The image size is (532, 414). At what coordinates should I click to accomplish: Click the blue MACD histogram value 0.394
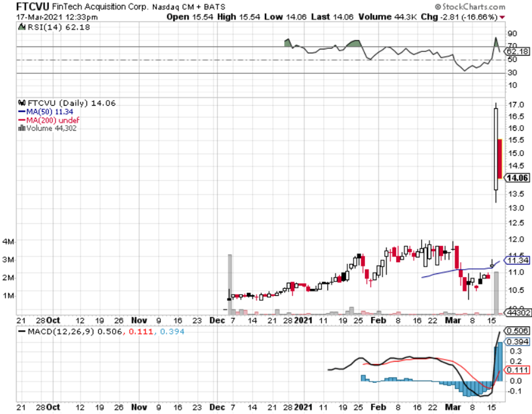pyautogui.click(x=172, y=332)
